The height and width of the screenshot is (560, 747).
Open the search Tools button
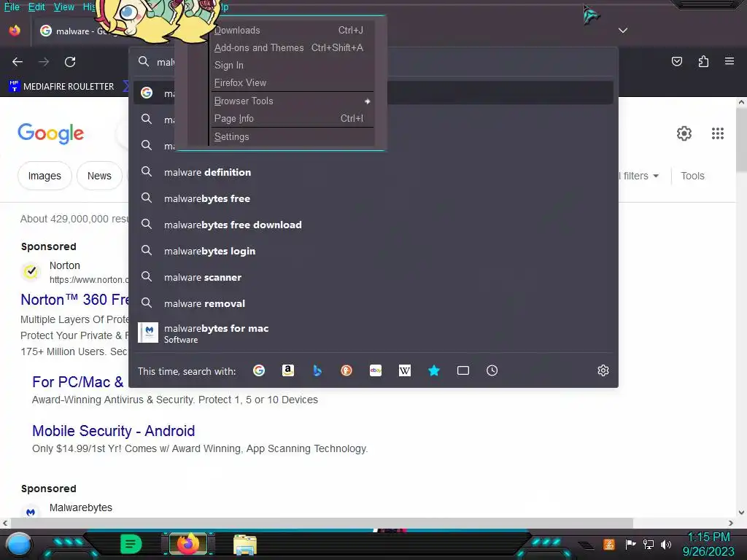coord(692,176)
